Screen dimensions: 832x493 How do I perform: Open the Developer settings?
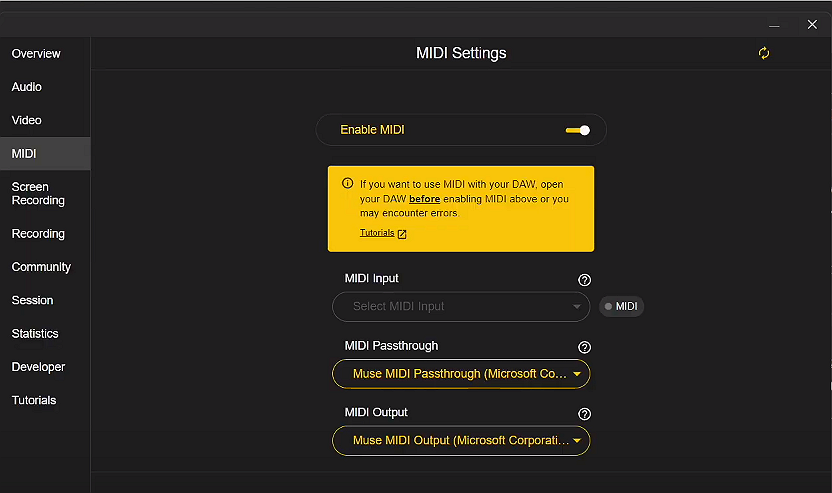click(x=38, y=367)
